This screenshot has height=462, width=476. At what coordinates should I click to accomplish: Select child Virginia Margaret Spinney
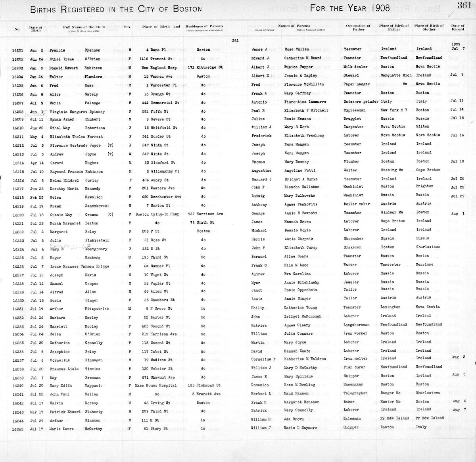point(77,111)
